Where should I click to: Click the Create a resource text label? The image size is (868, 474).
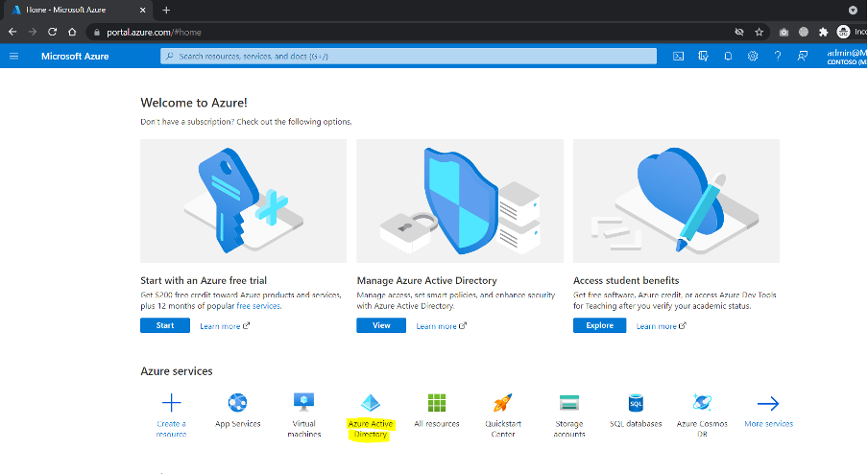click(x=171, y=429)
